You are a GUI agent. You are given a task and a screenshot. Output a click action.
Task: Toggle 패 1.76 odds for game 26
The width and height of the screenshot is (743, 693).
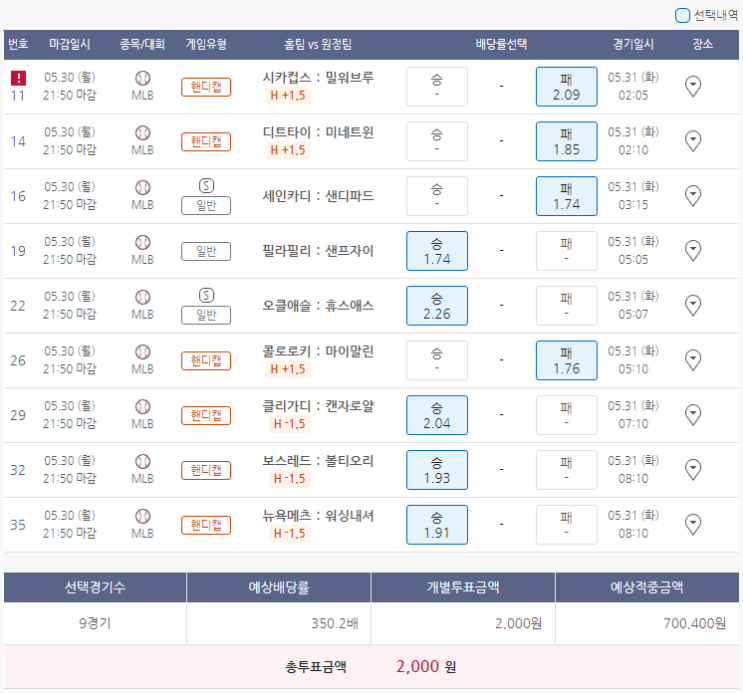566,360
